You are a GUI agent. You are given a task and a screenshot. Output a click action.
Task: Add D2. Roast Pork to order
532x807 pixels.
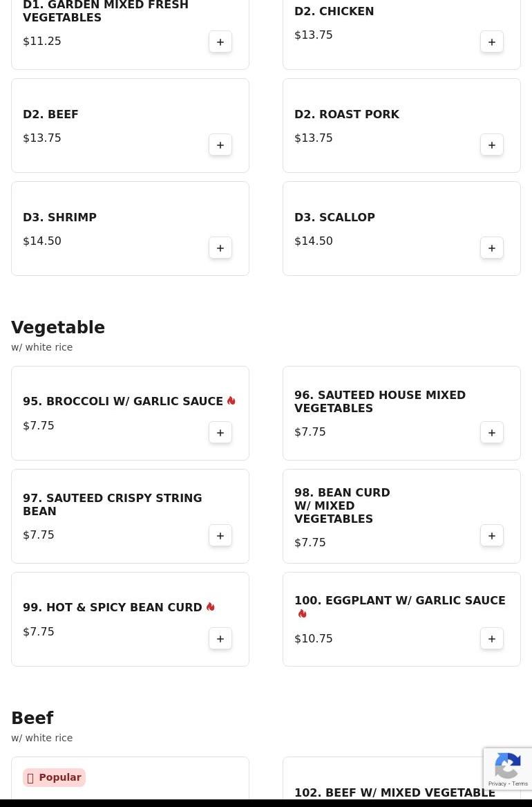coord(491,145)
